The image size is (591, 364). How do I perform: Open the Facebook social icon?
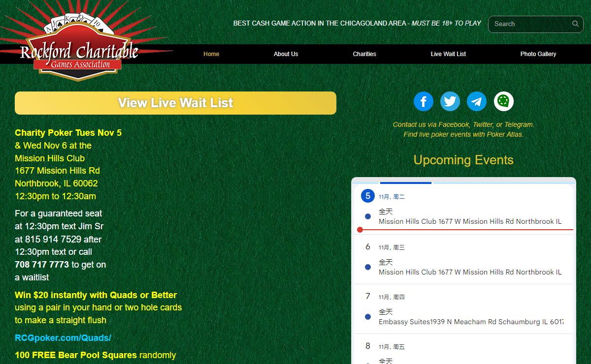(x=424, y=102)
